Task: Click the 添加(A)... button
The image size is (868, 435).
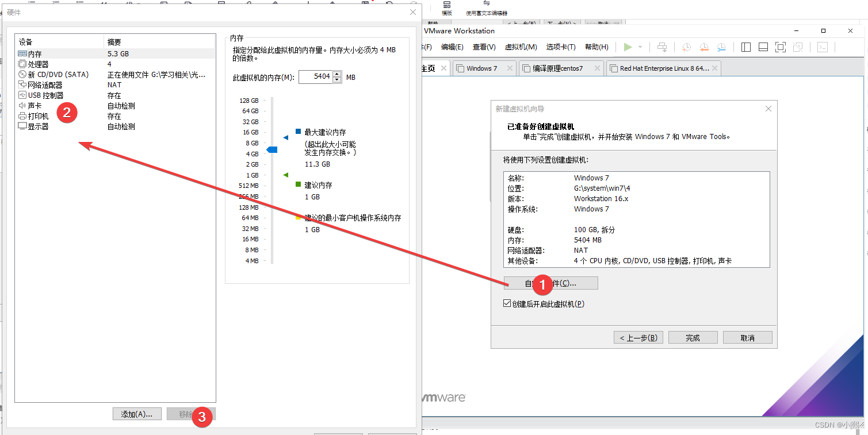Action: point(137,414)
